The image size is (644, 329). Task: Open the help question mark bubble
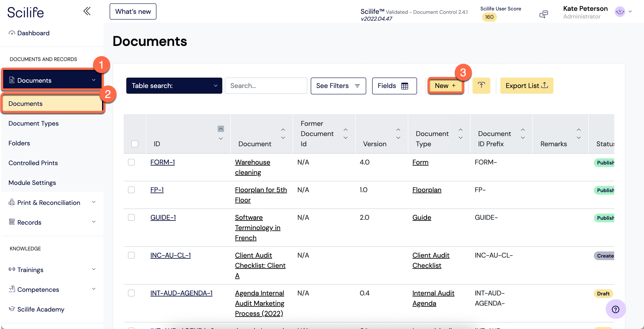[615, 309]
